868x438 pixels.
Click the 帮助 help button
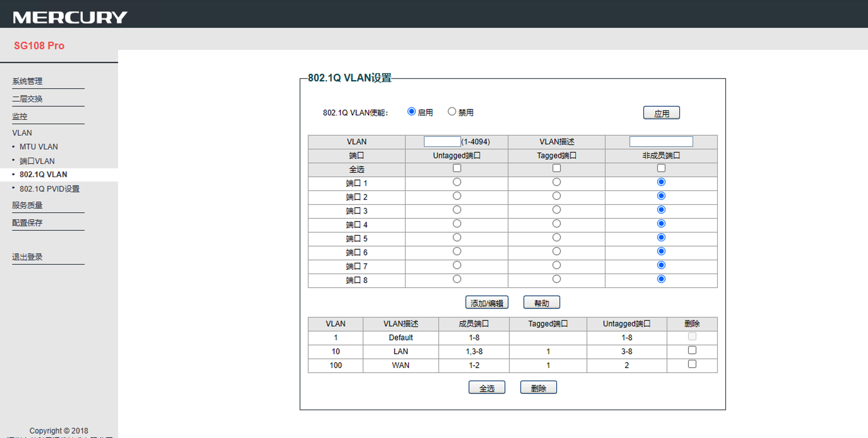pos(542,302)
